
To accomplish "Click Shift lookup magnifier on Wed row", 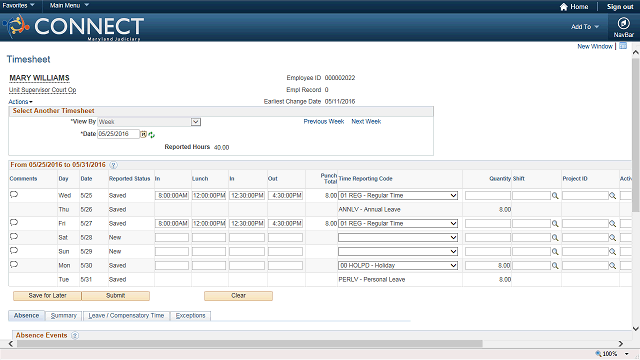I will pyautogui.click(x=555, y=196).
